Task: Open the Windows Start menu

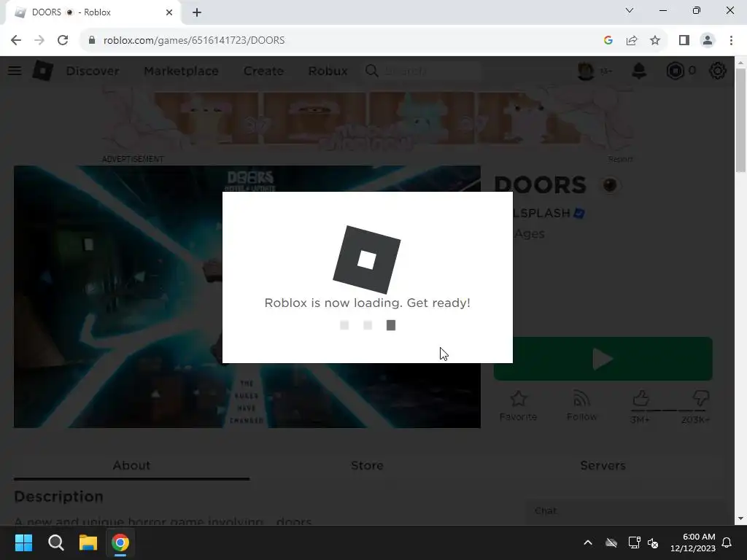Action: click(23, 542)
